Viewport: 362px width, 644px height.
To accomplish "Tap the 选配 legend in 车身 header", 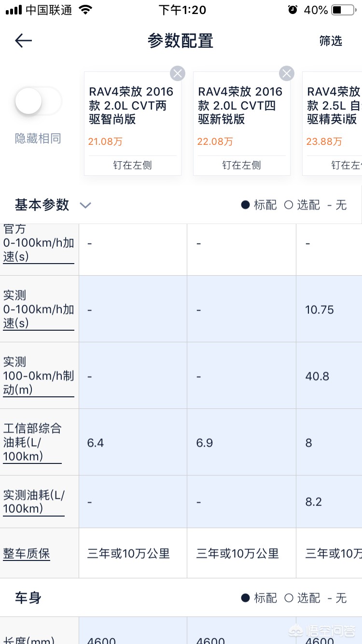I will (x=302, y=598).
